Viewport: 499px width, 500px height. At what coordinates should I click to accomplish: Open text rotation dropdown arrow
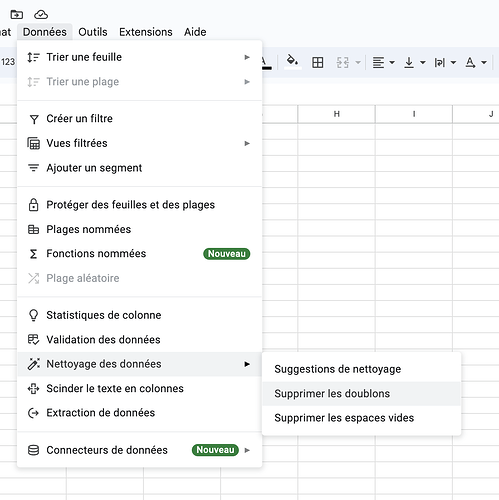tap(484, 62)
